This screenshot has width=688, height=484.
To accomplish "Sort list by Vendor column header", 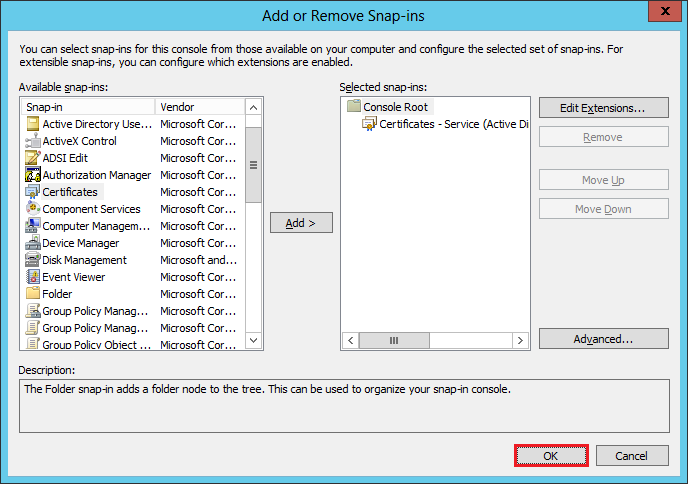I will pos(200,107).
